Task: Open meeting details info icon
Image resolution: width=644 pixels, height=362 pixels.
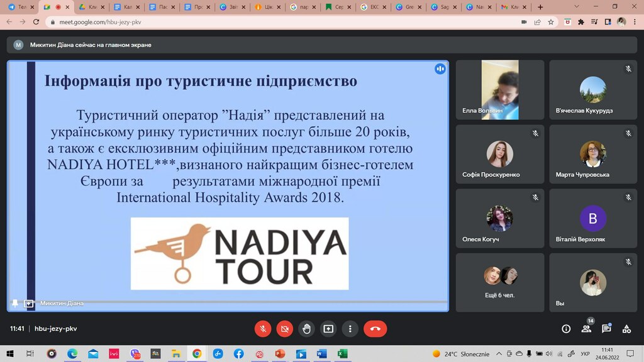Action: [566, 329]
